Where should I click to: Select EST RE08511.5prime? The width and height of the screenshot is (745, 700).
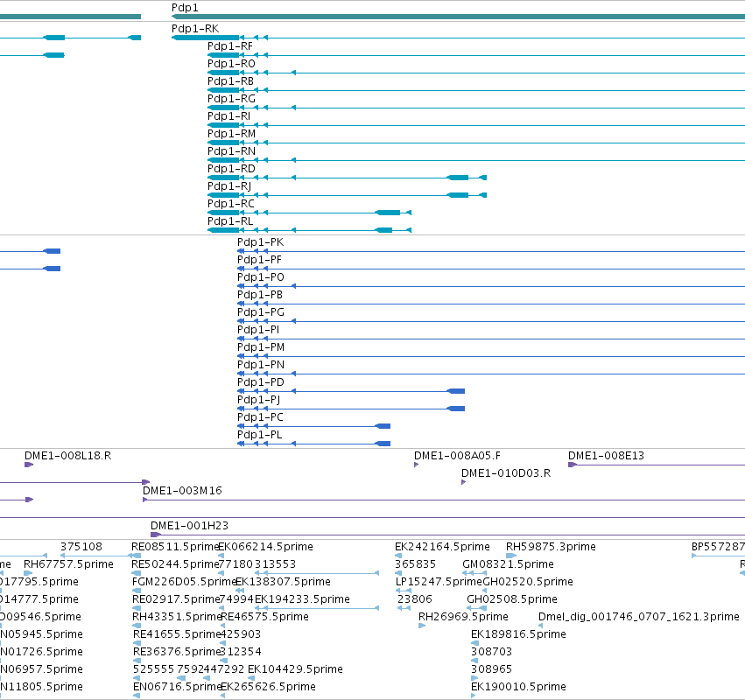(x=174, y=547)
